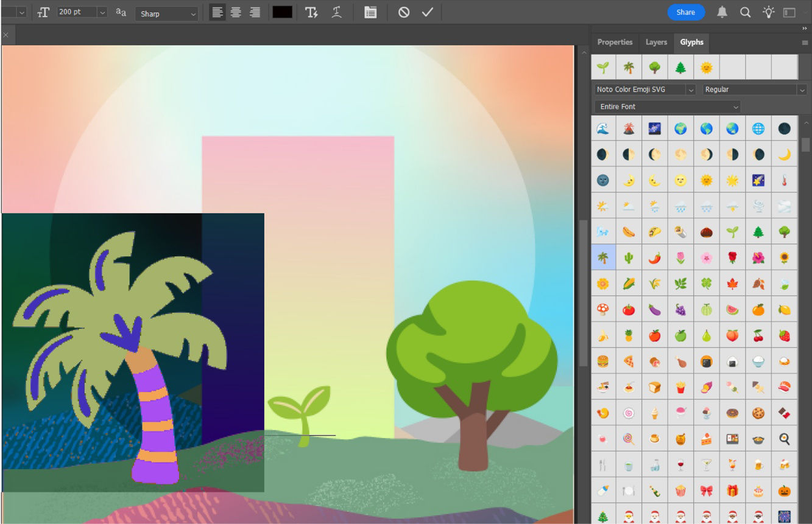Open search using the magnifier icon
Screen dimensions: 812x524
point(745,12)
